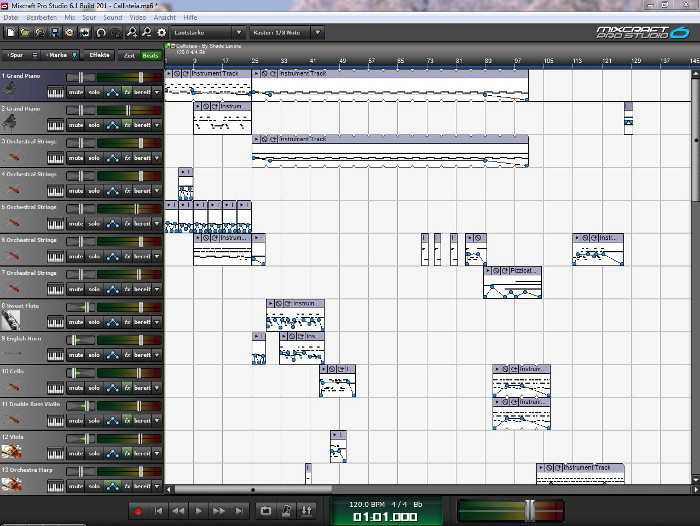Viewport: 700px width, 526px height.
Task: Save the project with the floppy disk icon
Action: (x=55, y=33)
